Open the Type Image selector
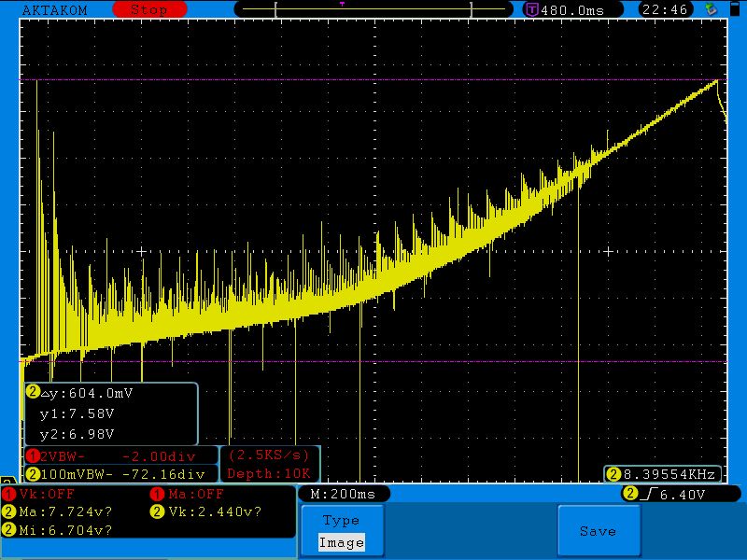The width and height of the screenshot is (747, 560). coord(341,531)
